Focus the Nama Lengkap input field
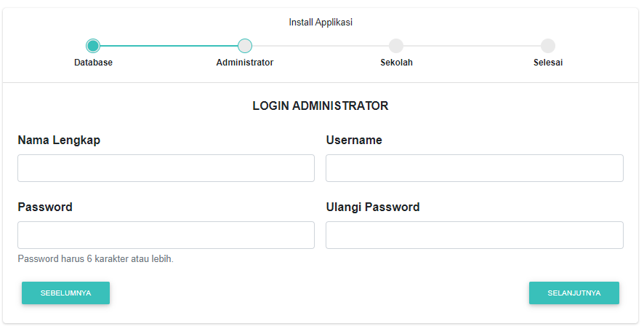This screenshot has height=329, width=644. pos(166,168)
